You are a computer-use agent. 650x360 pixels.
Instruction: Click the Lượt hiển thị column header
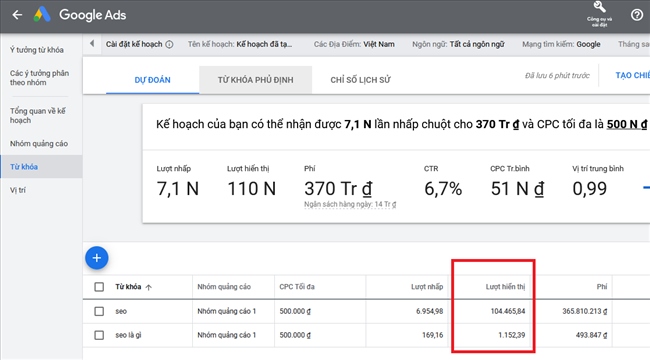[x=505, y=287]
